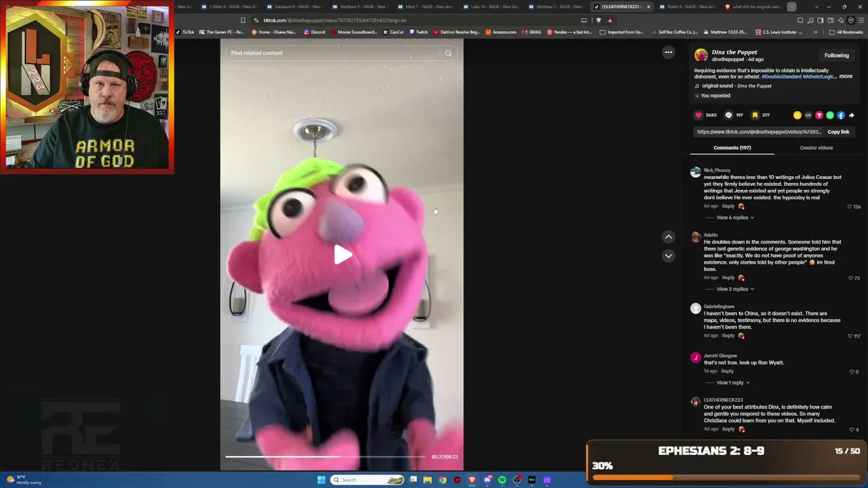Switch to the Comments (197) tab
Viewport: 868px width, 488px height.
[732, 148]
